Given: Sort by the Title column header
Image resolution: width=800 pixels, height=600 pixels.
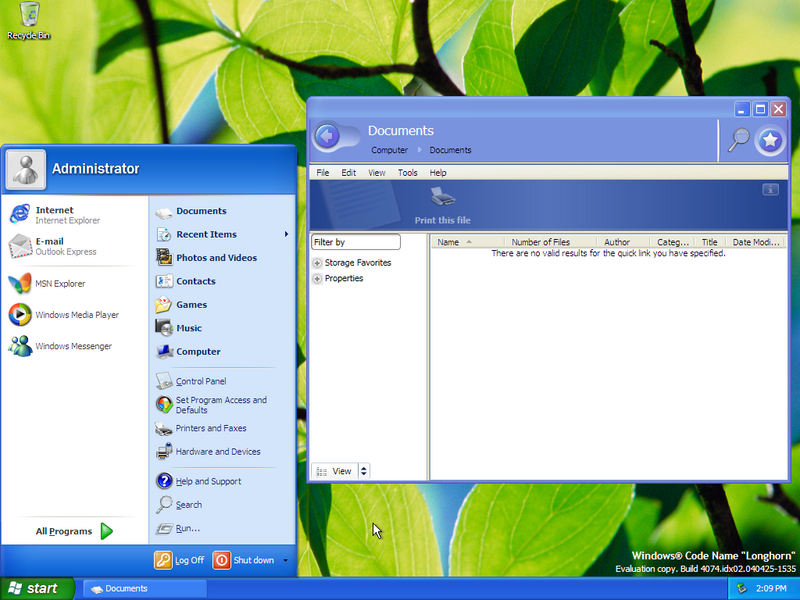Looking at the screenshot, I should click(x=710, y=242).
